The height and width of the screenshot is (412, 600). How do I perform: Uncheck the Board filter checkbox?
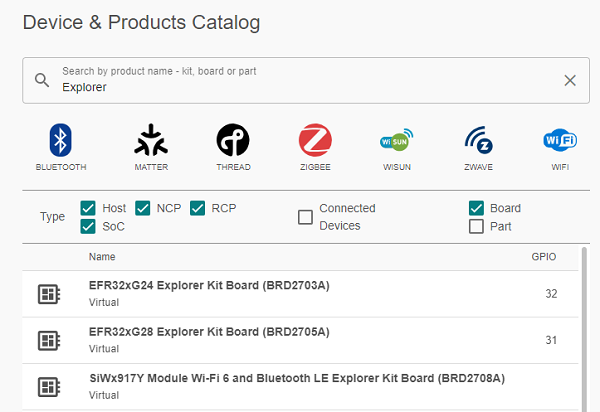tap(476, 208)
